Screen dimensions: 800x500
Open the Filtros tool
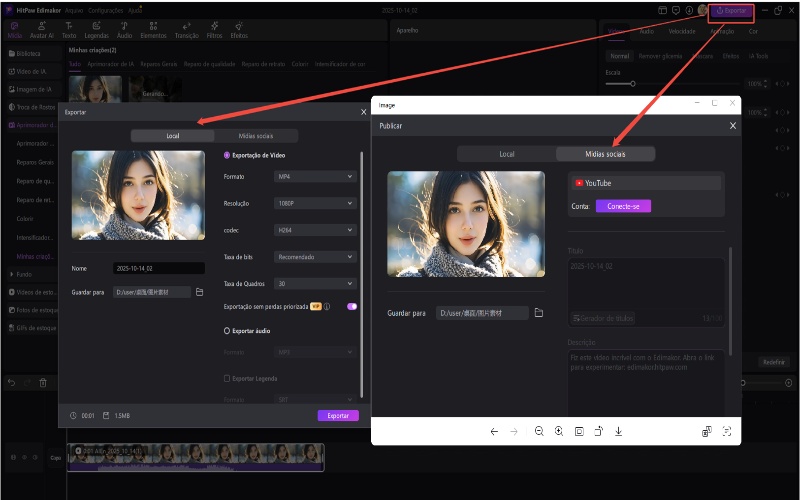(214, 30)
